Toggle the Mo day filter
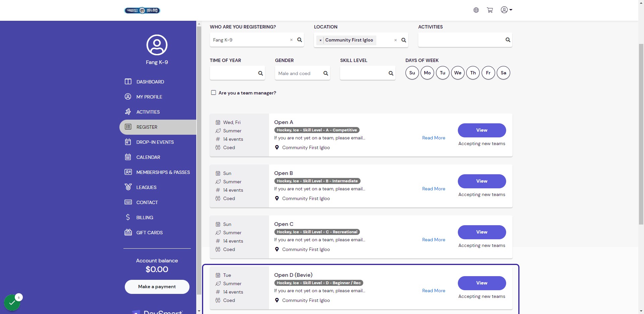This screenshot has height=314, width=644. (427, 73)
